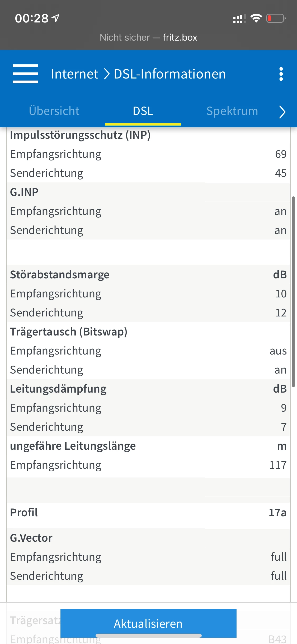297x644 pixels.
Task: Show more tabs with the right chevron
Action: pyautogui.click(x=282, y=112)
